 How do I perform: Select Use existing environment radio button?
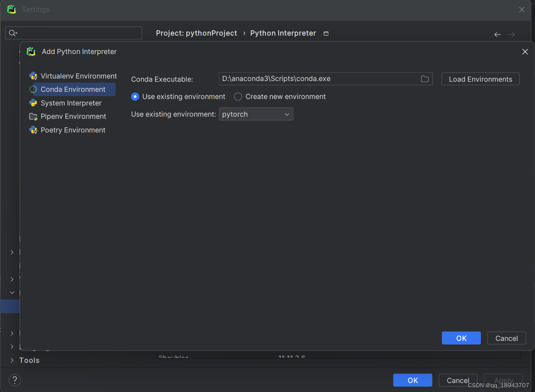[x=135, y=96]
